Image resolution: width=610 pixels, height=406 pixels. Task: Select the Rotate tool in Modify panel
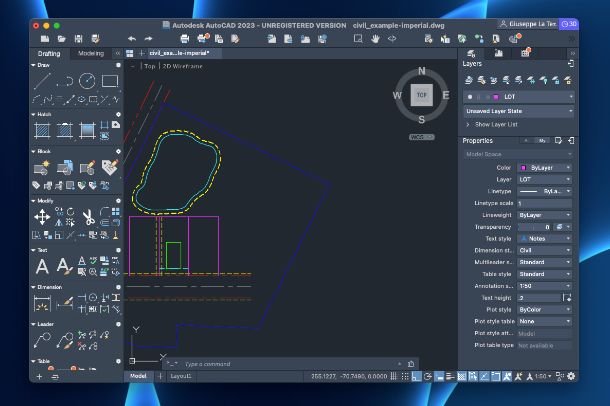click(70, 212)
